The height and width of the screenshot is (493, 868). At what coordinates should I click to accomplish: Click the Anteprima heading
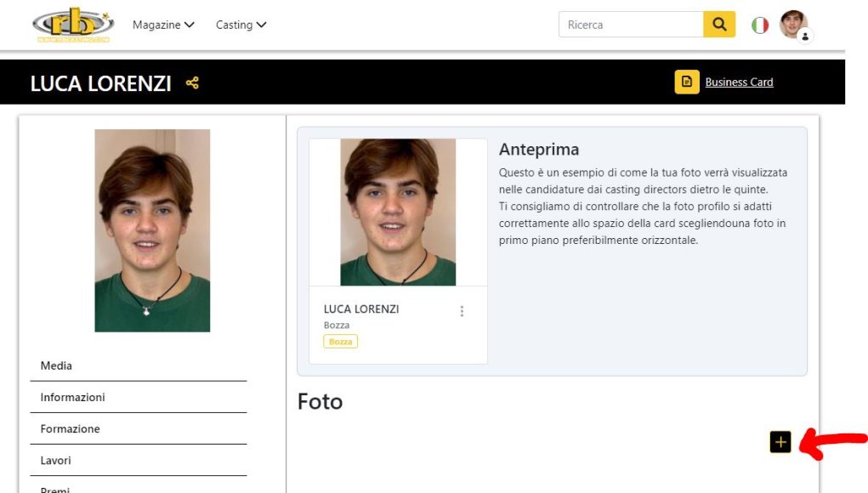(539, 150)
